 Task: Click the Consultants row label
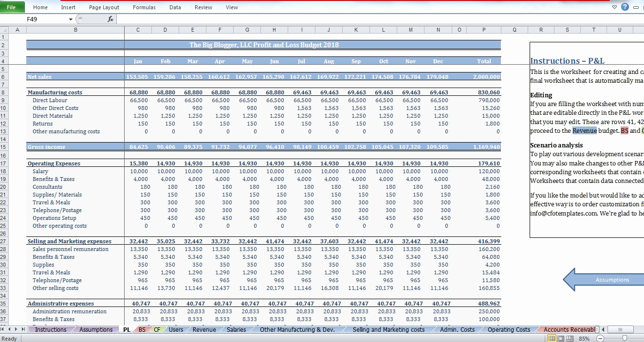(47, 187)
